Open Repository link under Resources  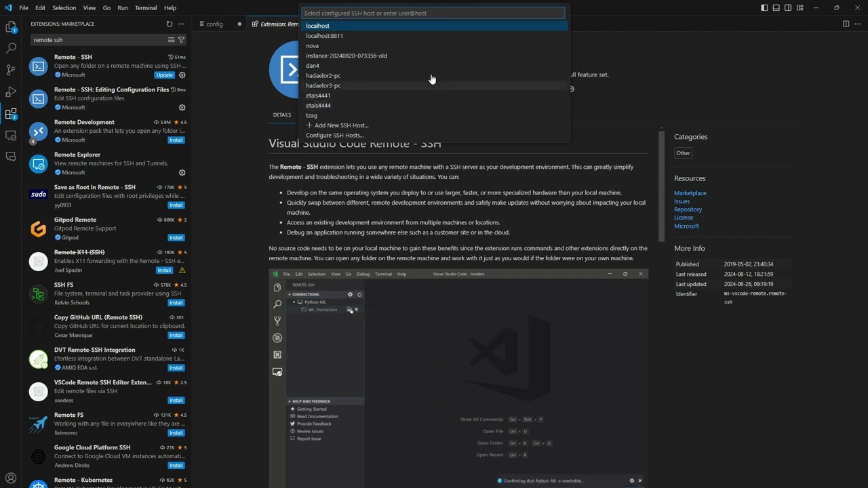pyautogui.click(x=688, y=209)
